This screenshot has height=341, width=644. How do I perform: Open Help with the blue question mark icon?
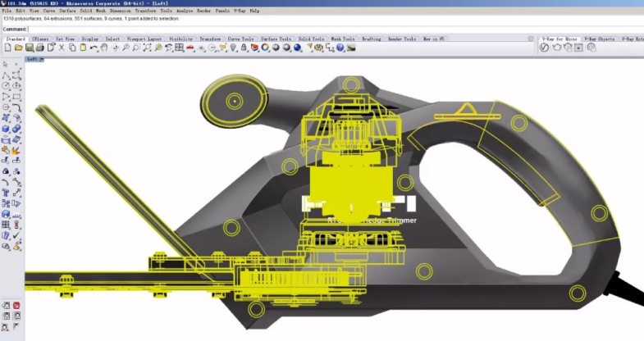340,48
